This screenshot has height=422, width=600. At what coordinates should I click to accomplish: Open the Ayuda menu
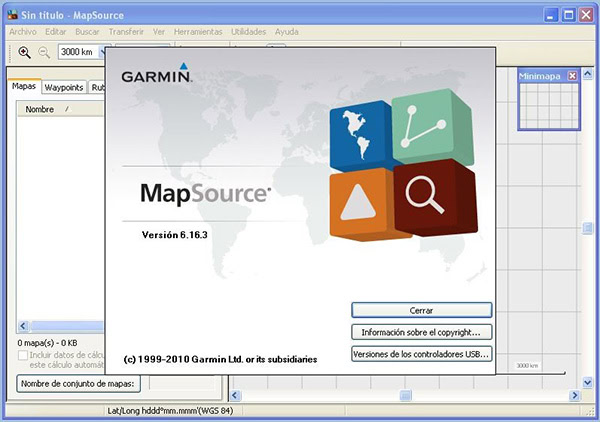pyautogui.click(x=286, y=32)
